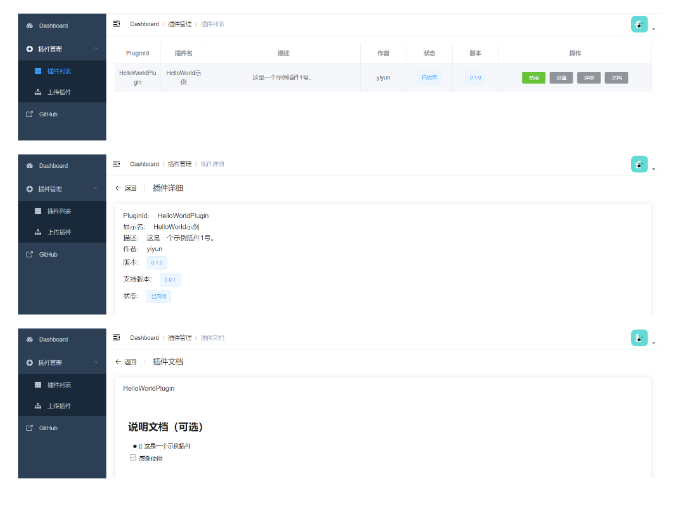Click 返回 text on 插件详细 page
Screen dimensions: 692x506
click(130, 188)
